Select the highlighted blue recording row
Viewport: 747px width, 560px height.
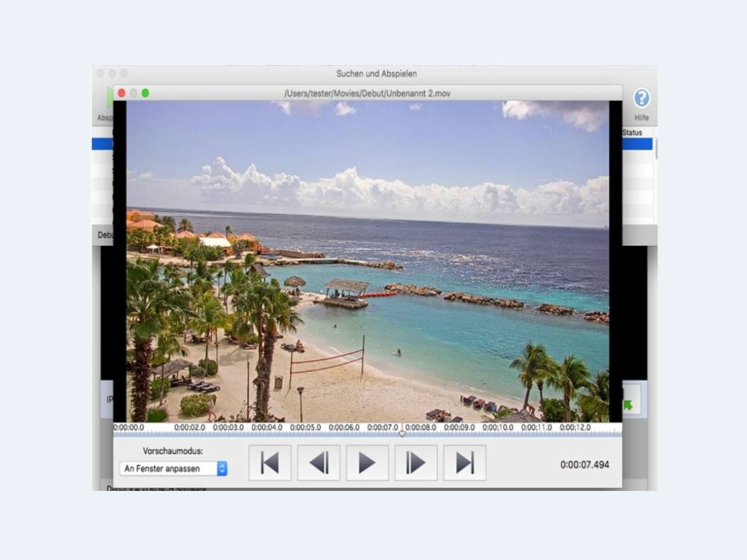click(636, 144)
